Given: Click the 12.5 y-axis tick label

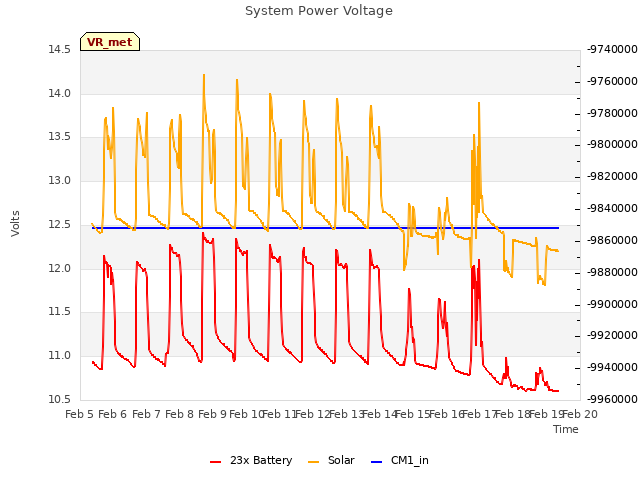Looking at the screenshot, I should (60, 225).
